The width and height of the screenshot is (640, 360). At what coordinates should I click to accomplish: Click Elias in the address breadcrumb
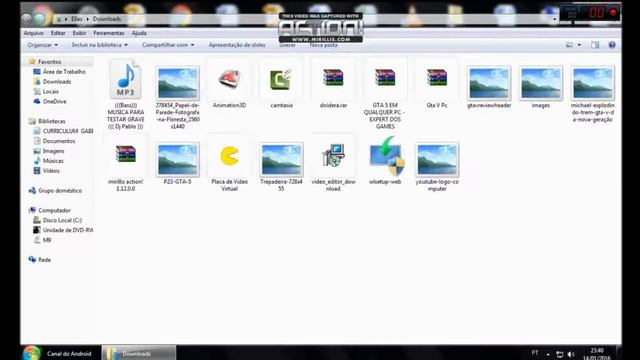(x=76, y=19)
